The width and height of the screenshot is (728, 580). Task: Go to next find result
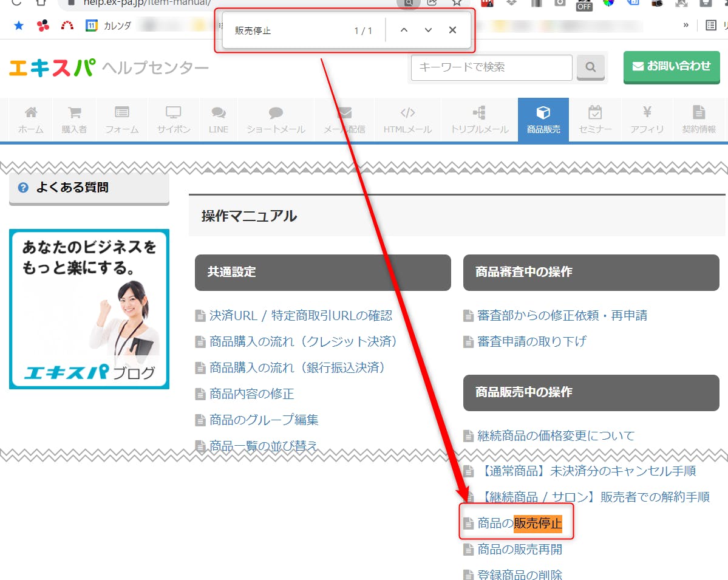point(428,30)
